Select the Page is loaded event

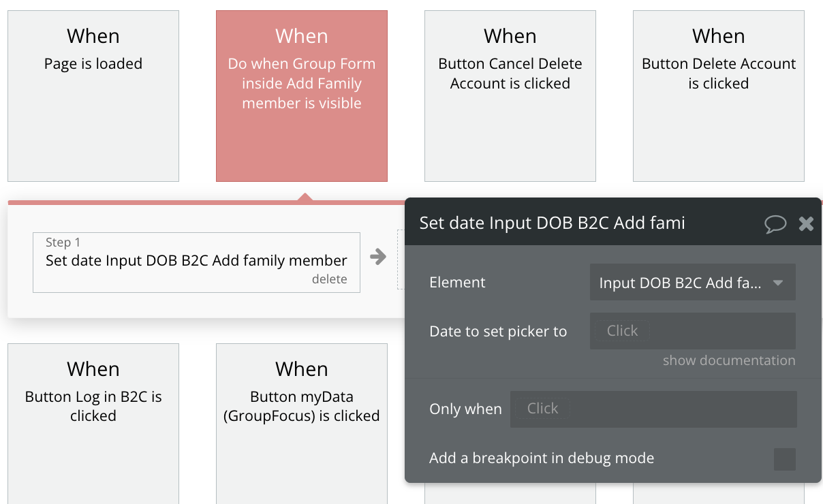pos(93,96)
